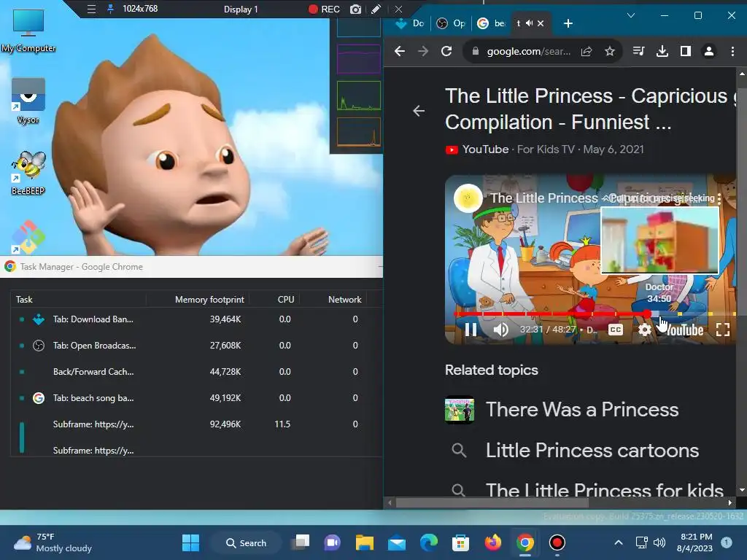
Task: Click back arrow beside the video title
Action: tap(419, 111)
